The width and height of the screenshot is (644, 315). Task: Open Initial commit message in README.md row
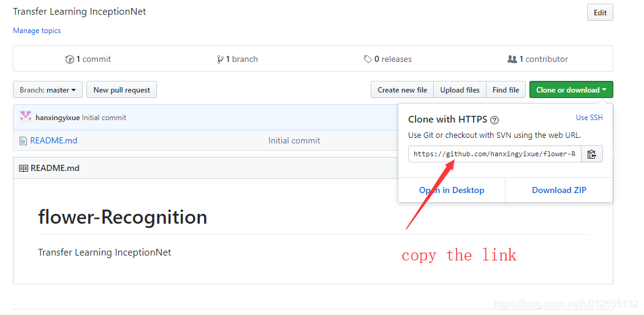[294, 140]
